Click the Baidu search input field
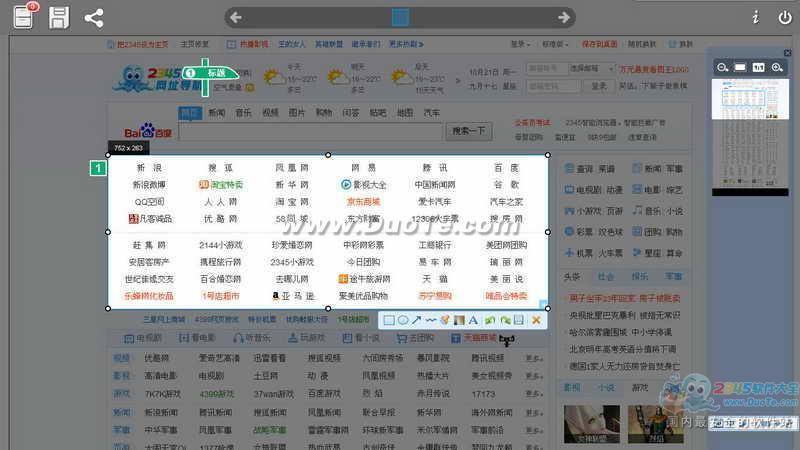The image size is (800, 450). (311, 132)
